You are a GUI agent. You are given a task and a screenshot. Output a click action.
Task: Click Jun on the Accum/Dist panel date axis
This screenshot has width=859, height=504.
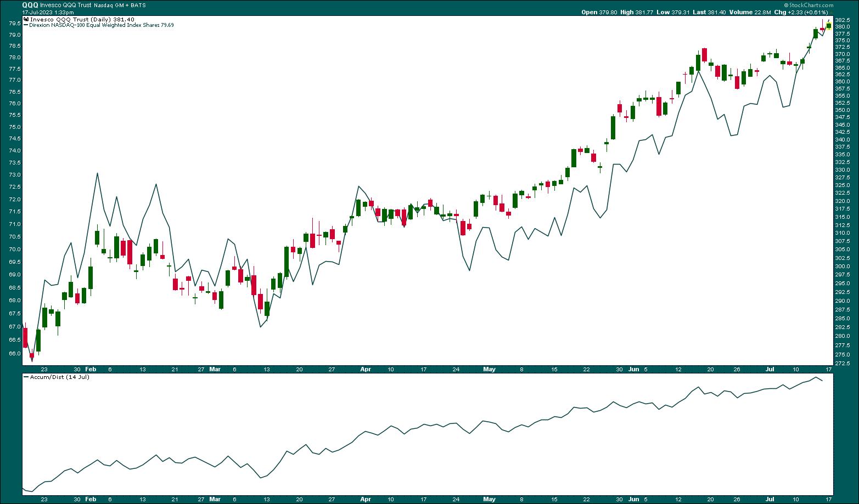tap(634, 500)
